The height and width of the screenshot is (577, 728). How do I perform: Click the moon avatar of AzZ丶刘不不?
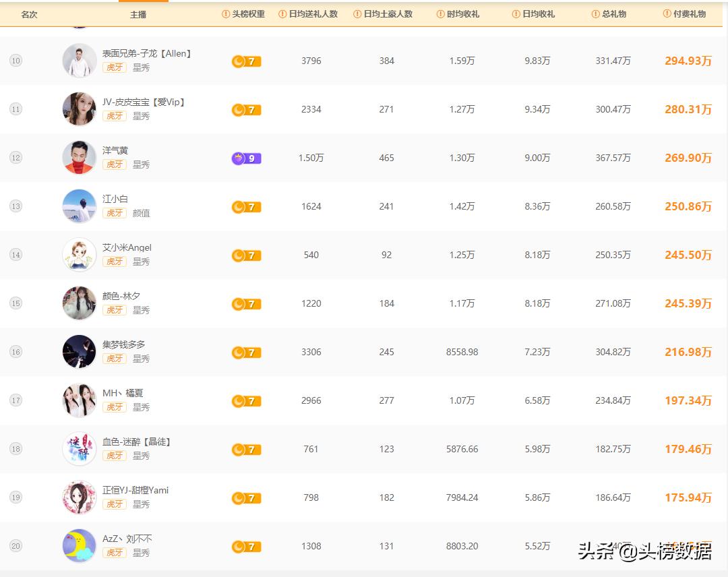(80, 546)
